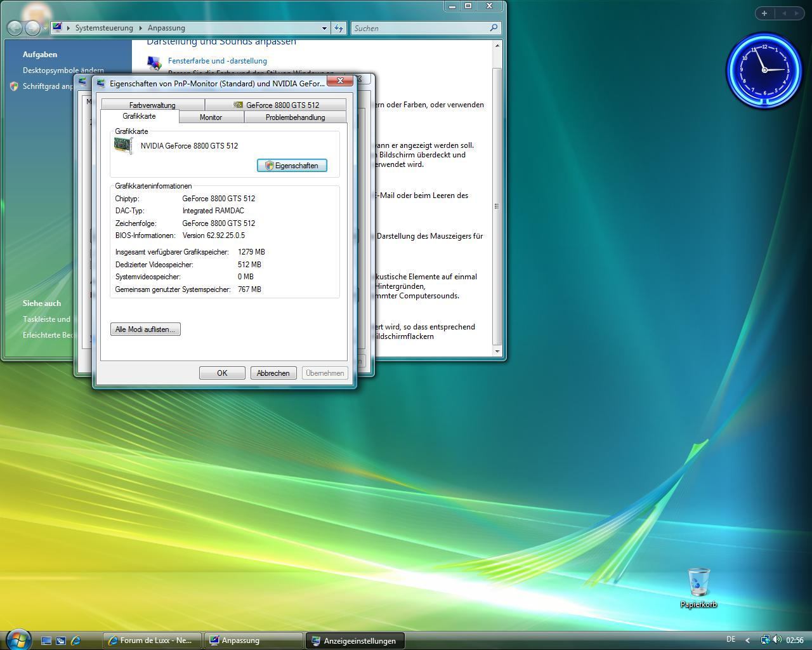Image resolution: width=812 pixels, height=650 pixels.
Task: Click the Abbrechen button
Action: pyautogui.click(x=273, y=373)
